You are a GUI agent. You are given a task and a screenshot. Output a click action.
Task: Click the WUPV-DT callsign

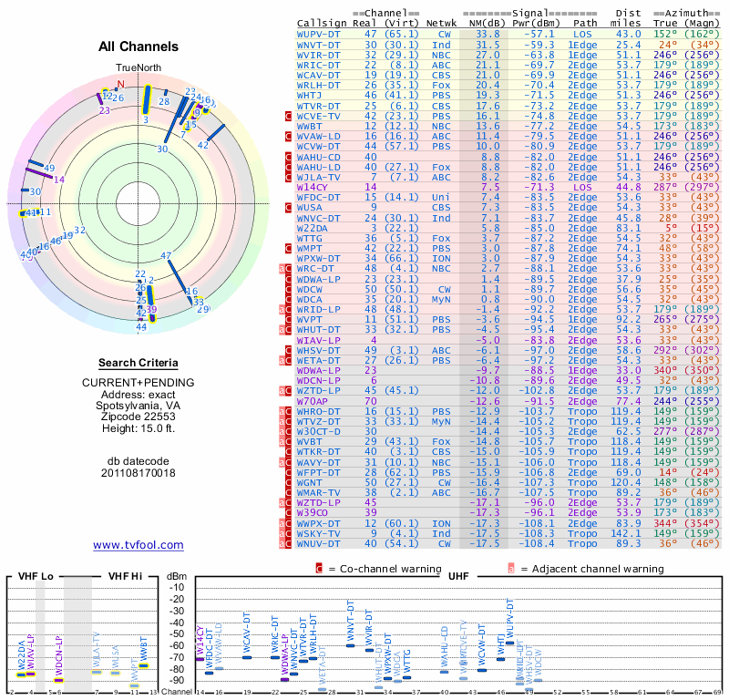[318, 35]
